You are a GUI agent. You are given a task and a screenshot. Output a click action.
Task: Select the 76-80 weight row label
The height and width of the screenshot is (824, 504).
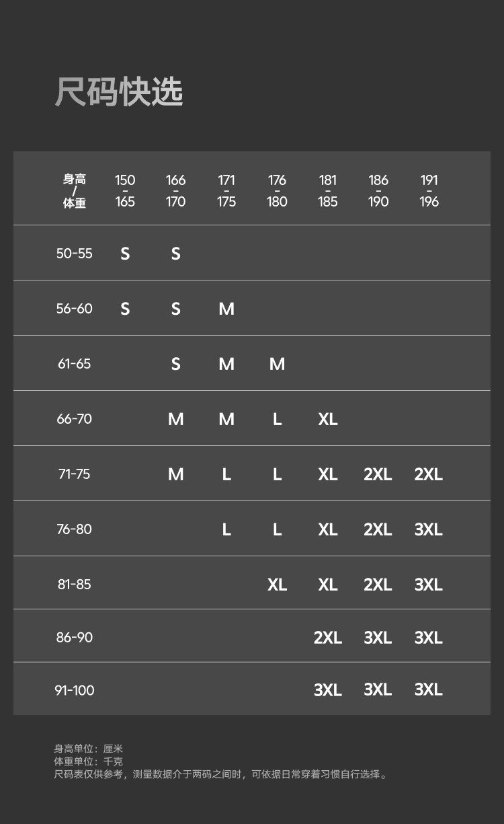pos(75,529)
